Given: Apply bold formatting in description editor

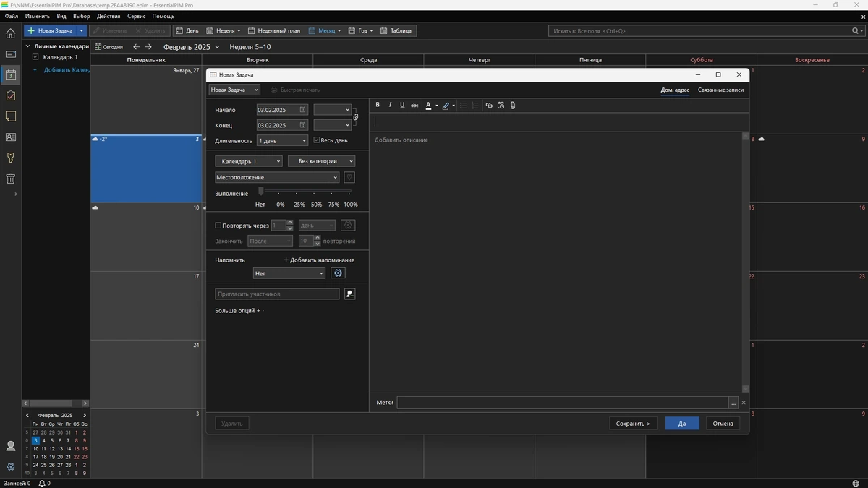Looking at the screenshot, I should coord(378,105).
